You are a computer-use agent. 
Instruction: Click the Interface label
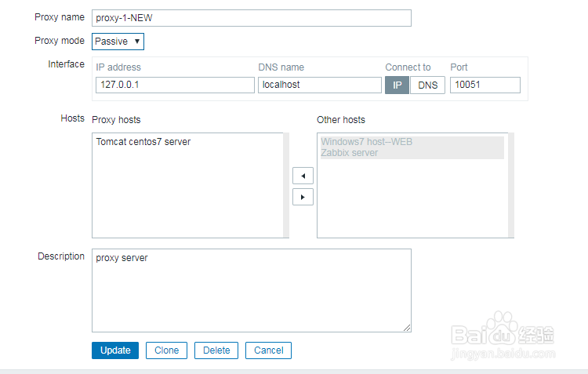click(67, 64)
